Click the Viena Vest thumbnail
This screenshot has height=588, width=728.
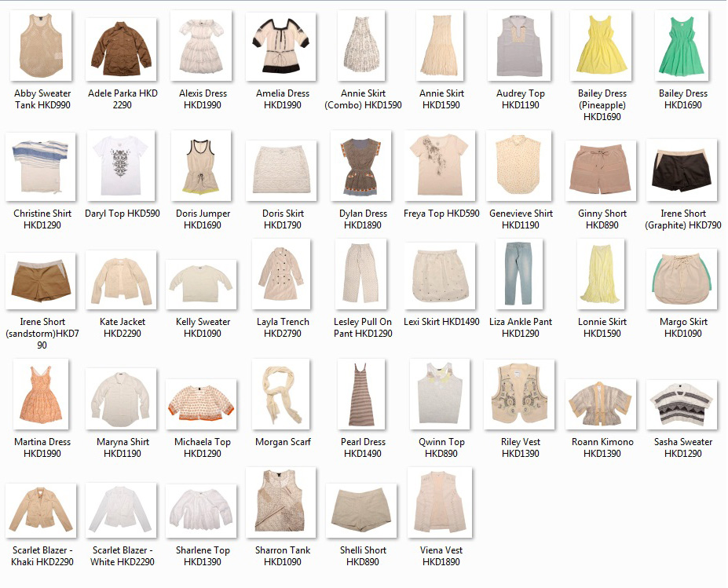440,502
